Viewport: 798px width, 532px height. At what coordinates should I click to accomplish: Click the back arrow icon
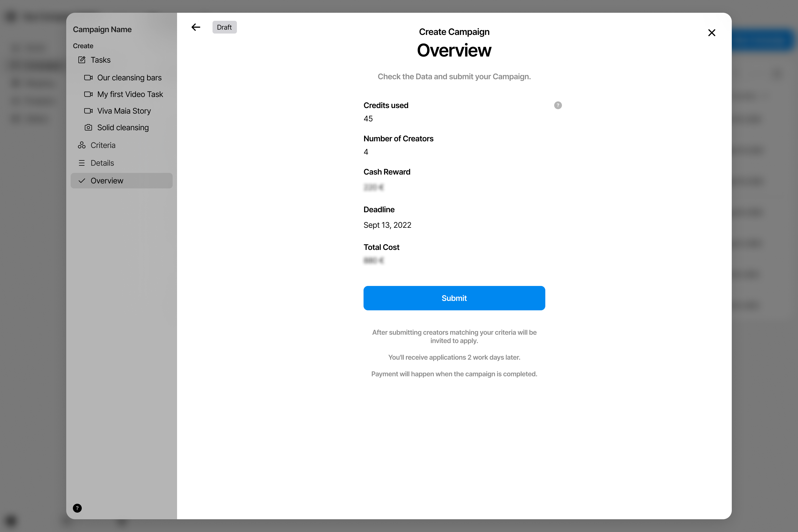click(x=196, y=27)
